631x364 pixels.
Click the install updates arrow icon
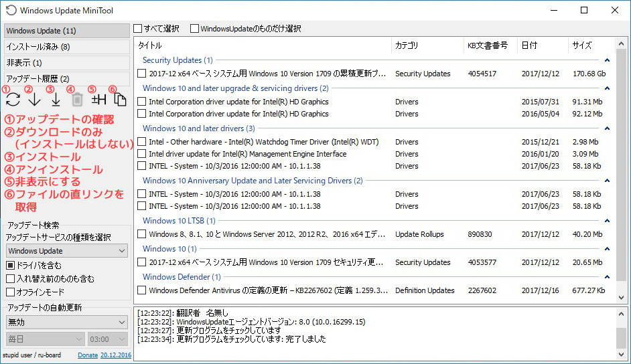pyautogui.click(x=56, y=100)
